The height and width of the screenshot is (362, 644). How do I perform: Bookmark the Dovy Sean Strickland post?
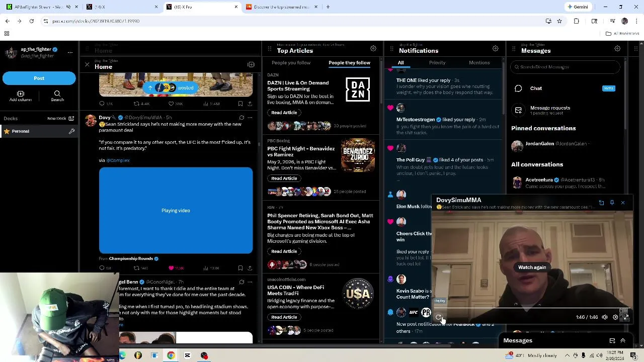(x=240, y=268)
